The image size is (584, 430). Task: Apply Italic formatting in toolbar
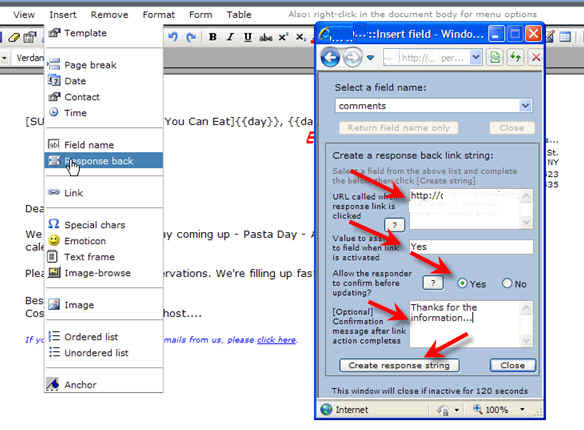[230, 37]
